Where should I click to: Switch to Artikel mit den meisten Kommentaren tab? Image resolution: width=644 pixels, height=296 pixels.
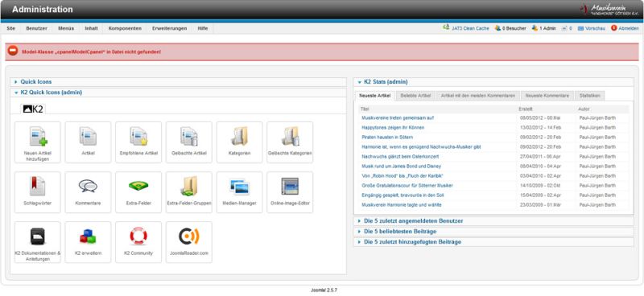tap(478, 96)
